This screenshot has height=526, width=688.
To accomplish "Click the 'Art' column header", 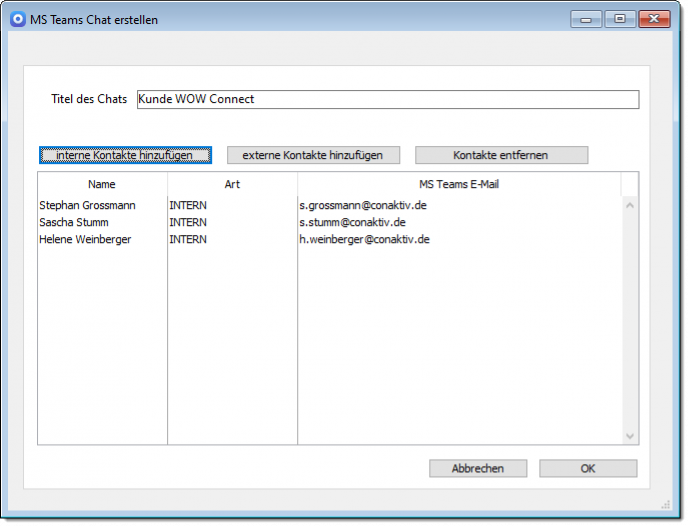I will click(x=232, y=184).
